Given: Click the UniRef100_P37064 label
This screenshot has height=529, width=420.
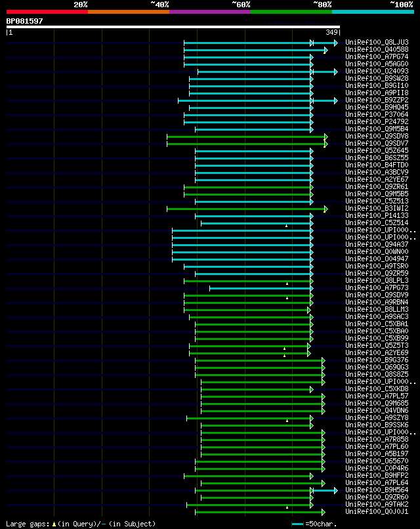Looking at the screenshot, I should tap(377, 114).
